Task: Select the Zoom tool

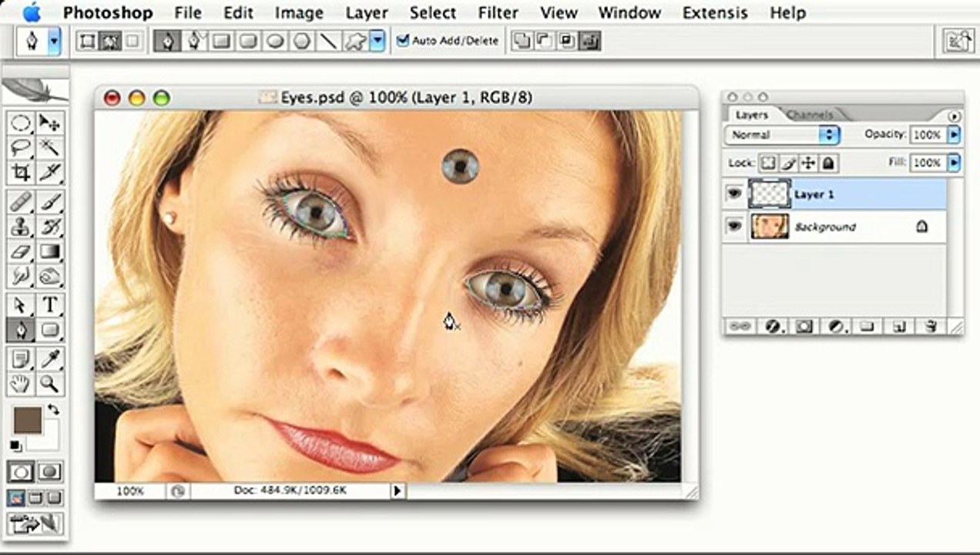Action: tap(50, 383)
